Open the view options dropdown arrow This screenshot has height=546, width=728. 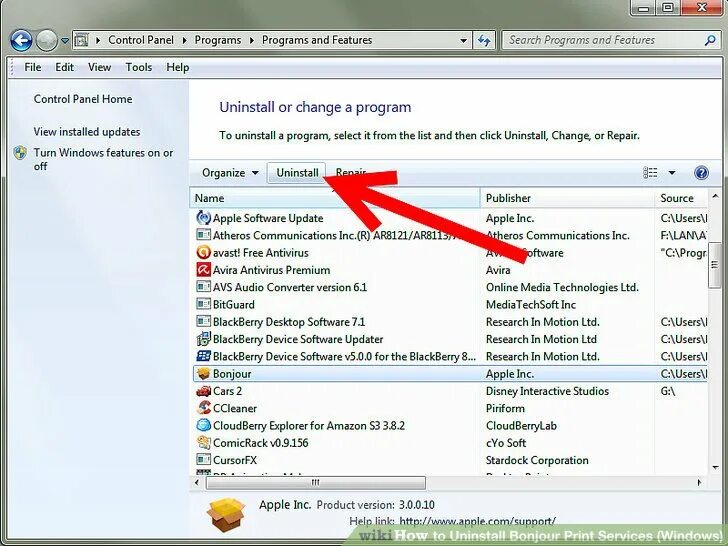672,173
